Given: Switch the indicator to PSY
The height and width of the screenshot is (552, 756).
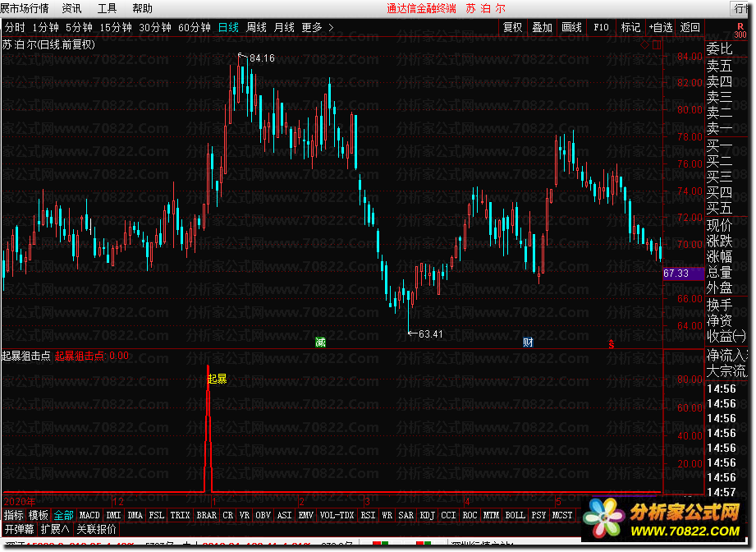Looking at the screenshot, I should point(538,515).
